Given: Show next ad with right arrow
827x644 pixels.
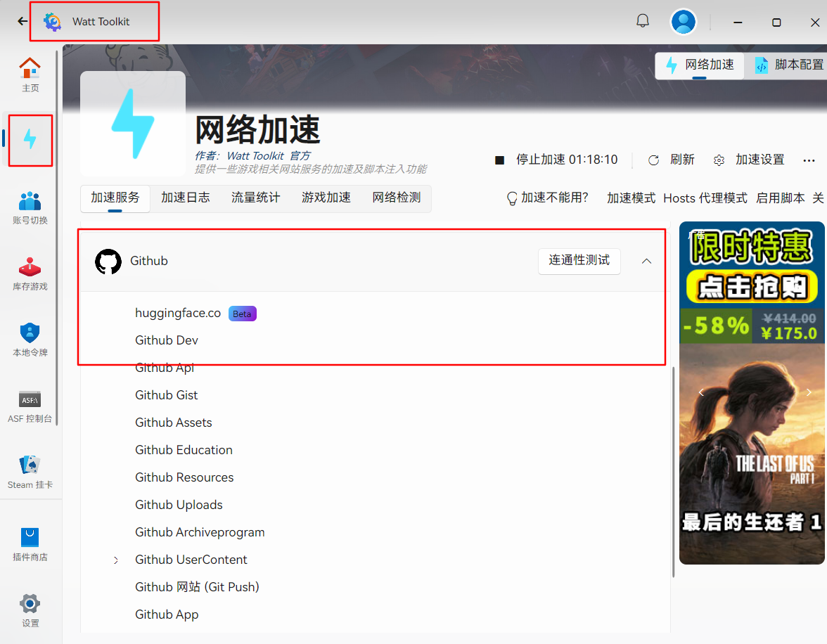Looking at the screenshot, I should (x=809, y=392).
